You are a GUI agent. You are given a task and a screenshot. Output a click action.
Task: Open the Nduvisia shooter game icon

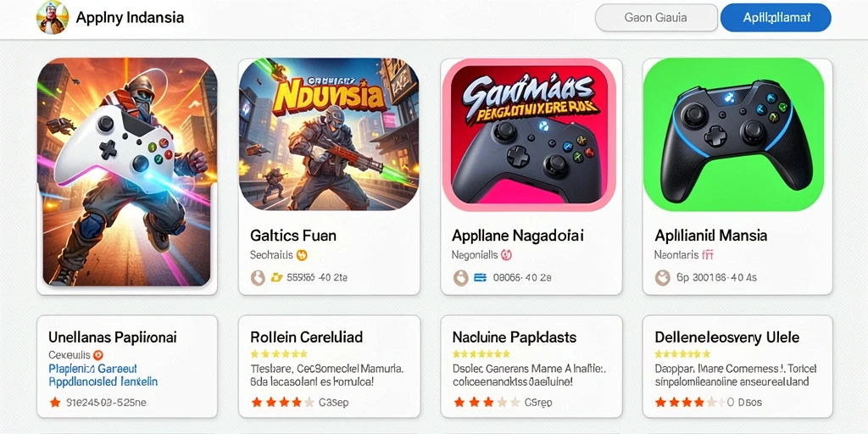coord(329,135)
